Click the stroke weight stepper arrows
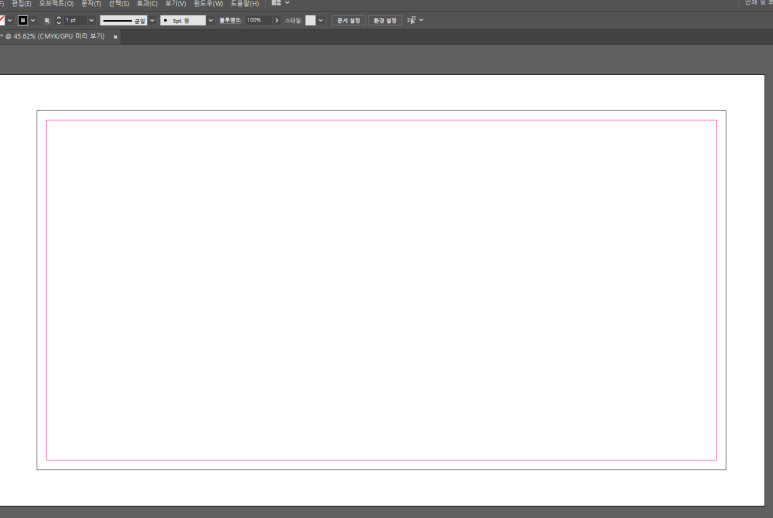Viewport: 773px width, 518px height. (58, 20)
